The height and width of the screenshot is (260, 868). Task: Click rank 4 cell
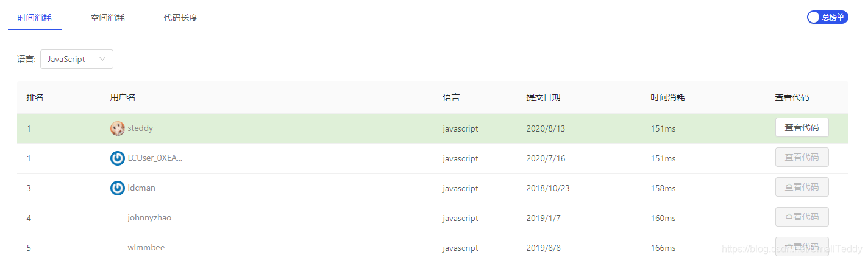click(29, 219)
